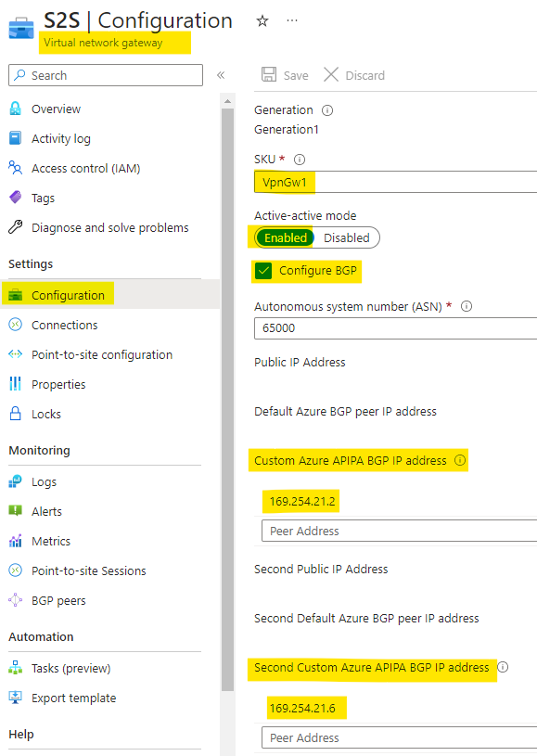This screenshot has width=537, height=756.
Task: Click the Locks padlock icon
Action: click(x=16, y=413)
